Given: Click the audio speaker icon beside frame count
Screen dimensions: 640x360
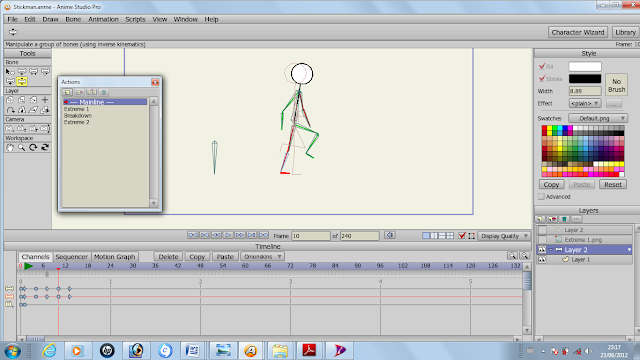Looking at the screenshot, I should coord(390,235).
